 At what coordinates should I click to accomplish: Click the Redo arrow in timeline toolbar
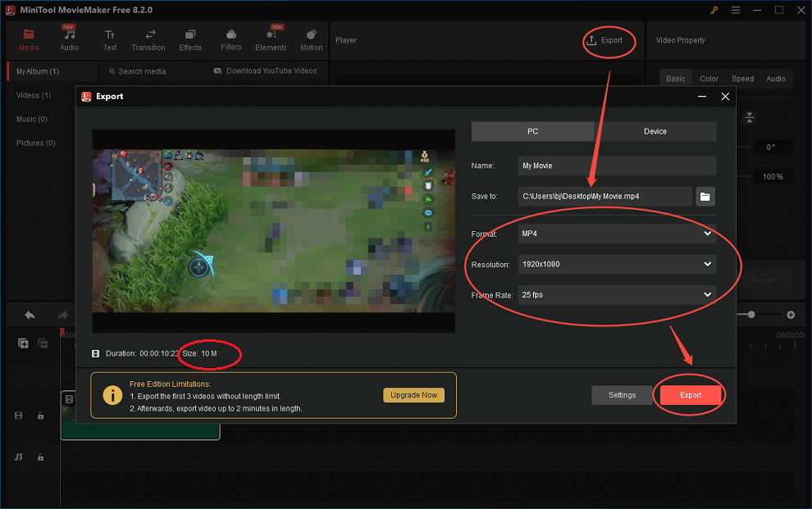point(62,315)
